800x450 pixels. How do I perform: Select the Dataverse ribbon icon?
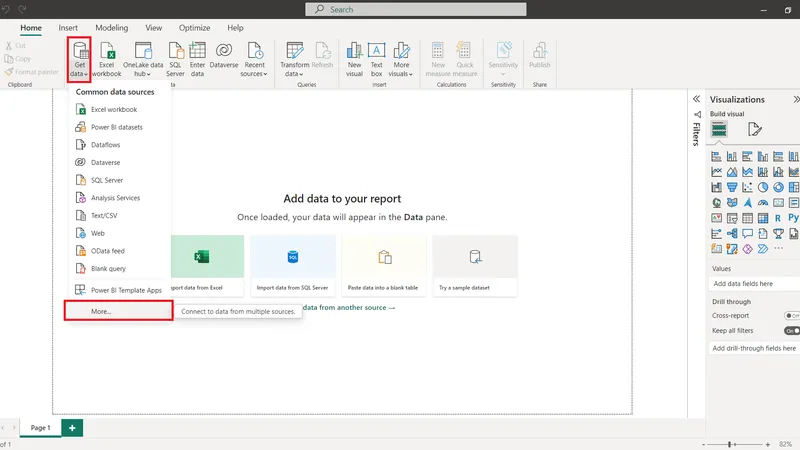pos(224,59)
